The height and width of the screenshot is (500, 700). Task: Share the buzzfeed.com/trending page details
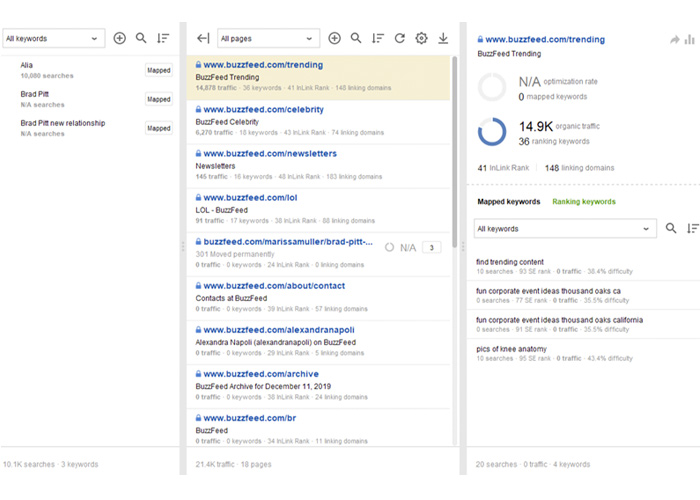pyautogui.click(x=675, y=40)
